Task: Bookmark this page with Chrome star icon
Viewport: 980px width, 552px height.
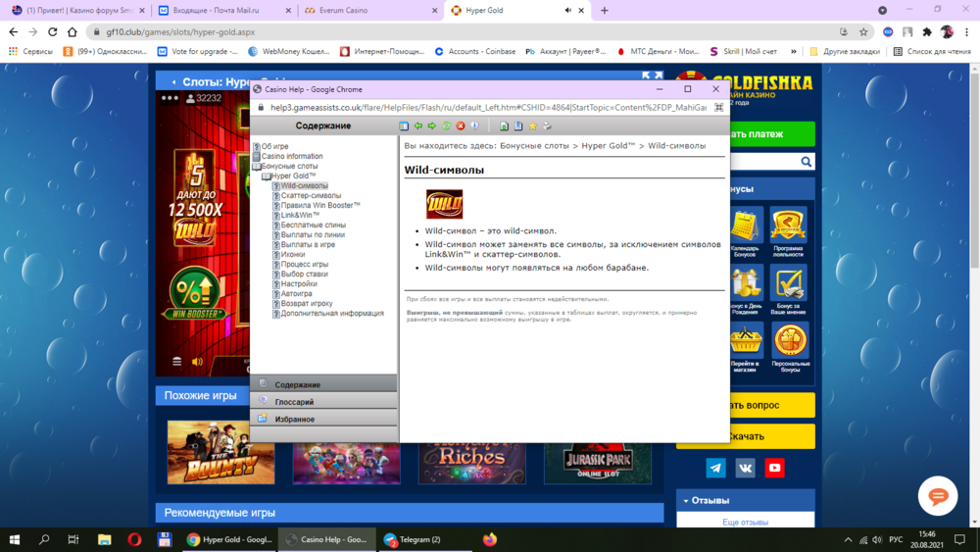Action: pyautogui.click(x=863, y=32)
